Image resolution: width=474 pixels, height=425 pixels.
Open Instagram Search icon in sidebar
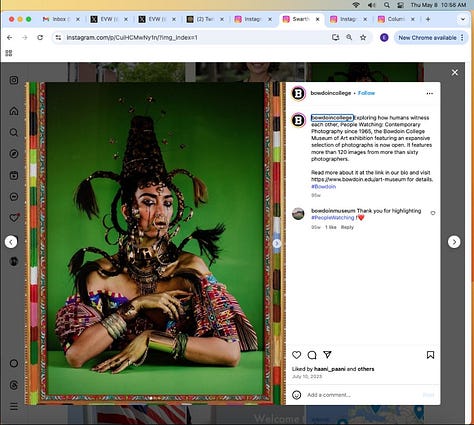pos(14,132)
